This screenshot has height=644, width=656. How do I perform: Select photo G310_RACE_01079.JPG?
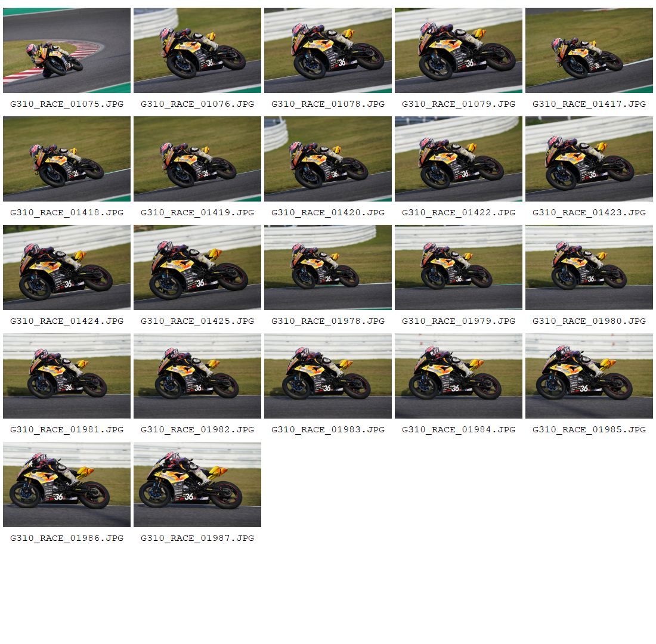coord(459,50)
